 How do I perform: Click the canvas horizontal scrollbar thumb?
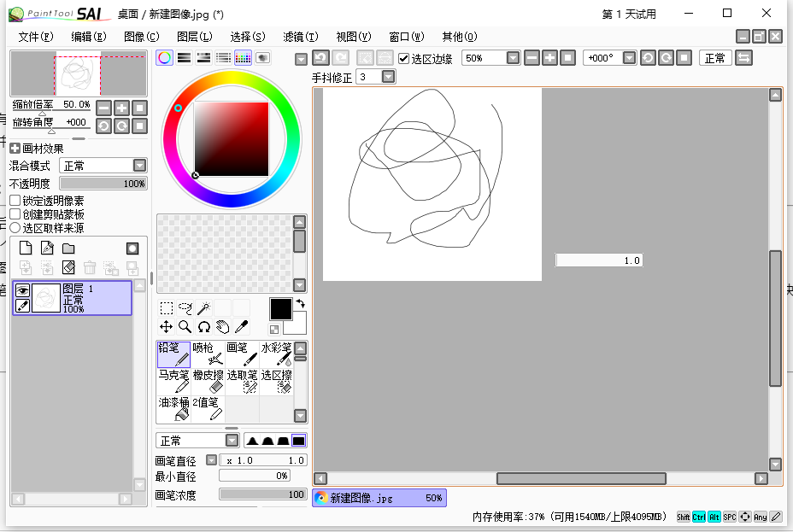tap(581, 478)
